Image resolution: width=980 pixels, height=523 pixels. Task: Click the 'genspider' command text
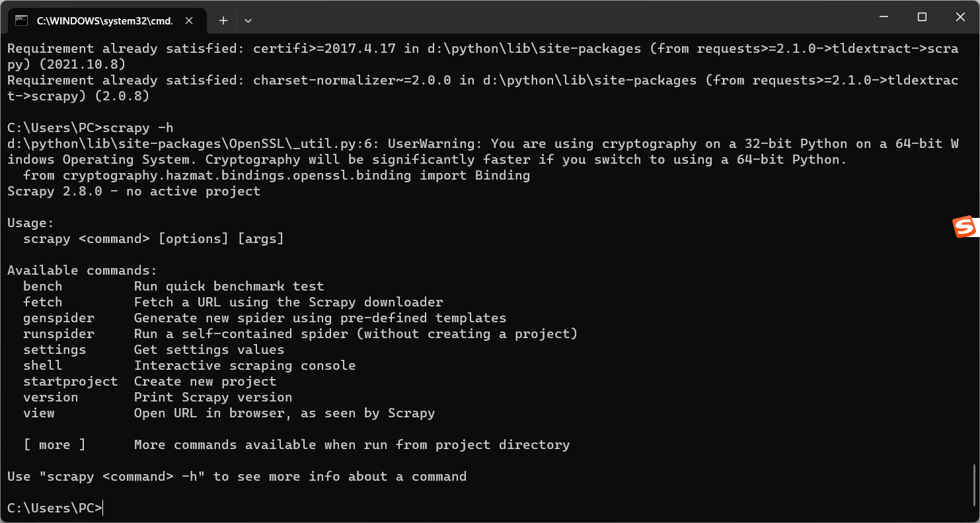(58, 318)
